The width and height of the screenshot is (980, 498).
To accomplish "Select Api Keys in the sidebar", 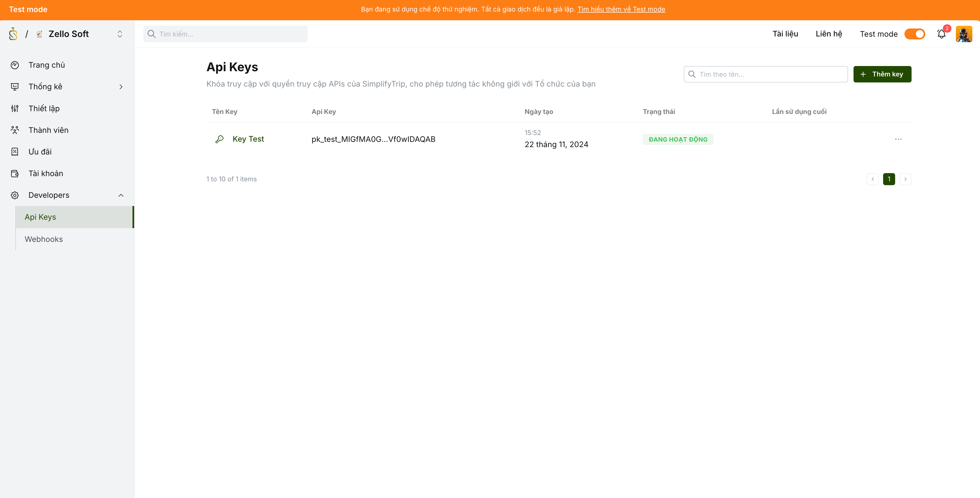I will 40,217.
